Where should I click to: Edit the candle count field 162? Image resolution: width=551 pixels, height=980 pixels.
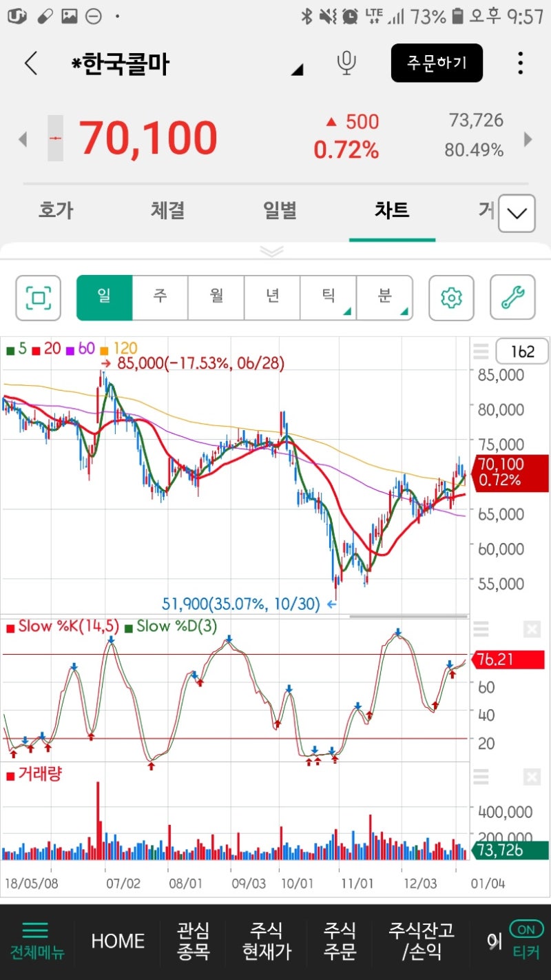click(522, 352)
